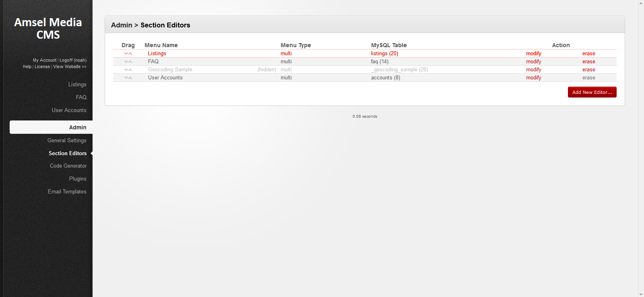Viewport: 644px width, 297px height.
Task: Log off user noah
Action: coord(73,60)
